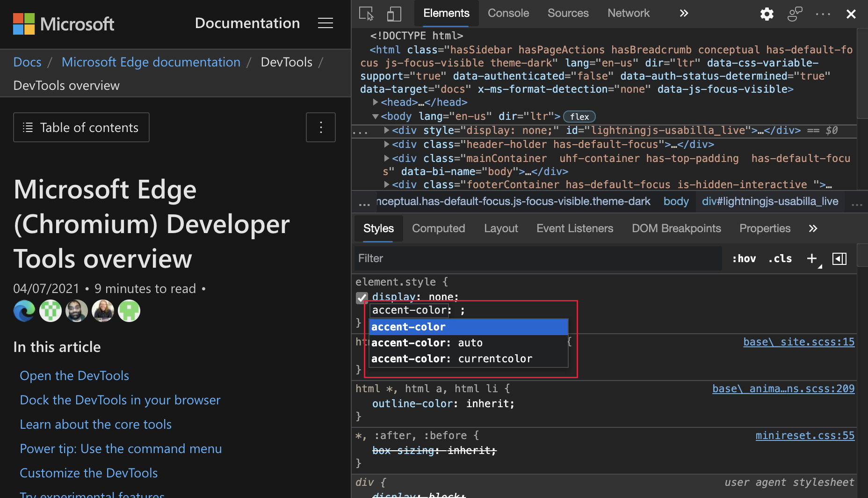Close the DevTools panel
Screen dimensions: 868x498
[851, 14]
